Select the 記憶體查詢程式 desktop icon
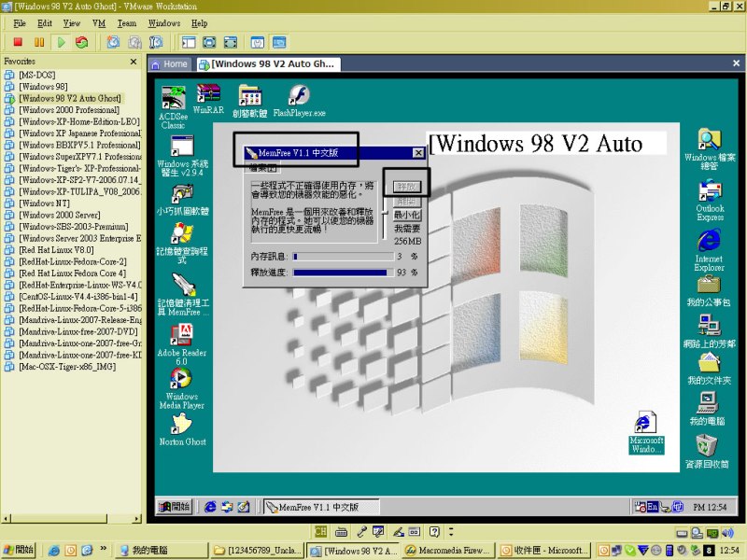The width and height of the screenshot is (747, 560). tap(182, 243)
